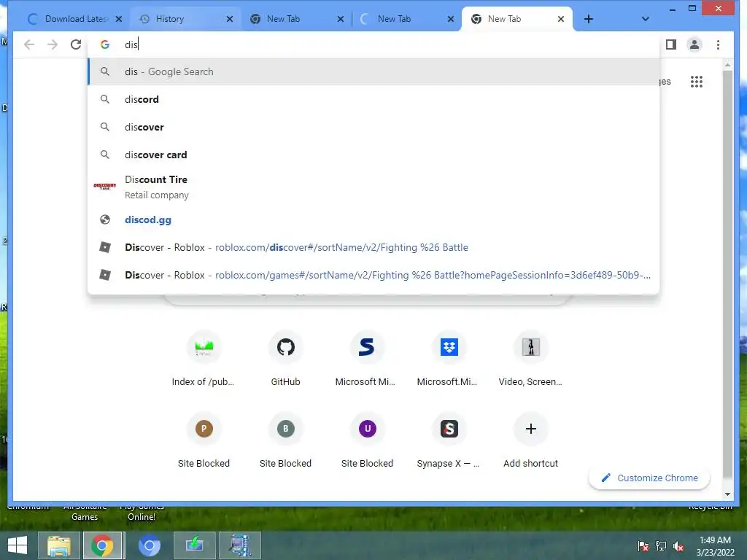Open the installer app on the taskbar

click(194, 545)
